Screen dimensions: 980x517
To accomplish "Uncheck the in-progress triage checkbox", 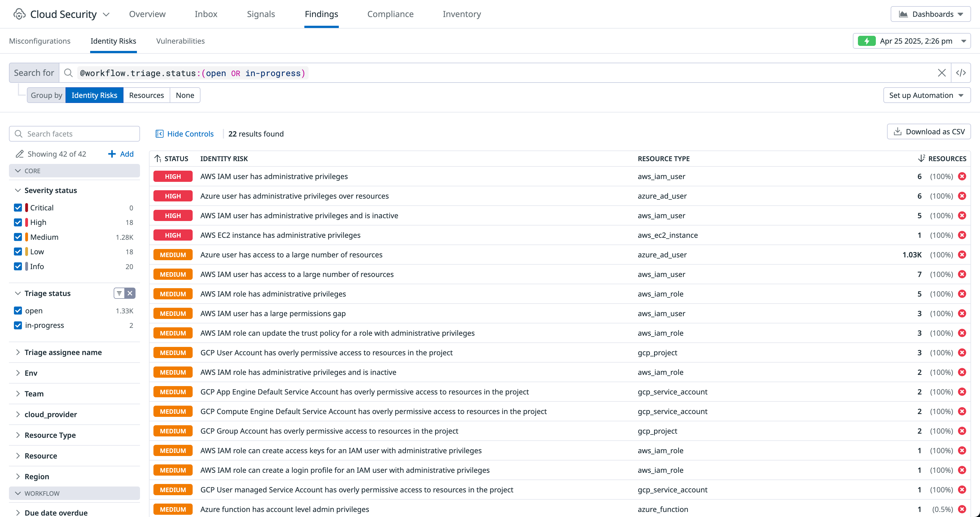I will (x=18, y=325).
